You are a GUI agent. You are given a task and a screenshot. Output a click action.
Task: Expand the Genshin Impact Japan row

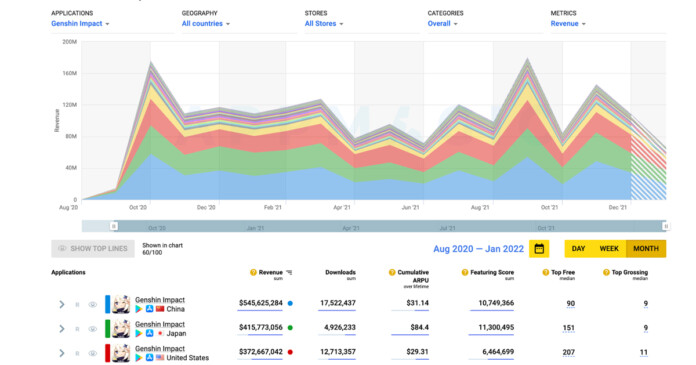tap(62, 329)
